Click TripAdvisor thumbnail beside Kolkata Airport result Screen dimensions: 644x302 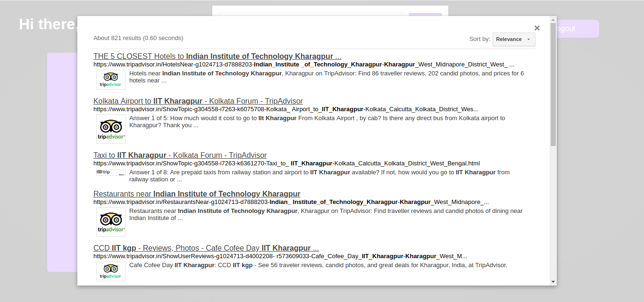[111, 129]
